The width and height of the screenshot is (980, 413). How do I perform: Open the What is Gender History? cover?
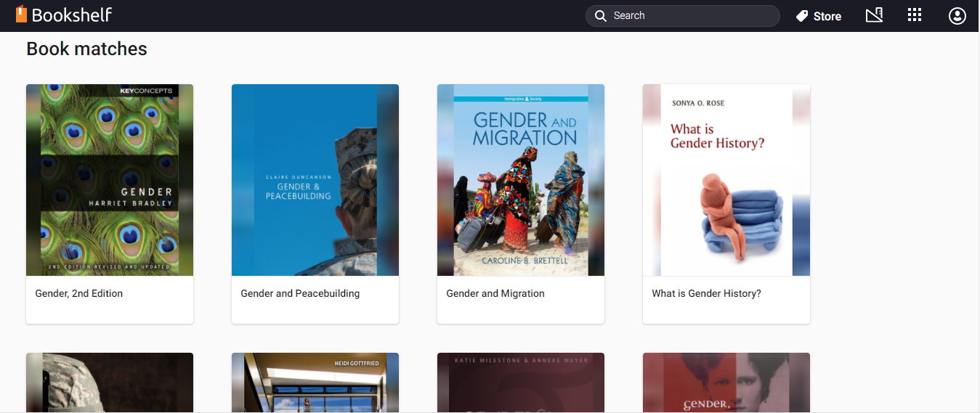726,180
